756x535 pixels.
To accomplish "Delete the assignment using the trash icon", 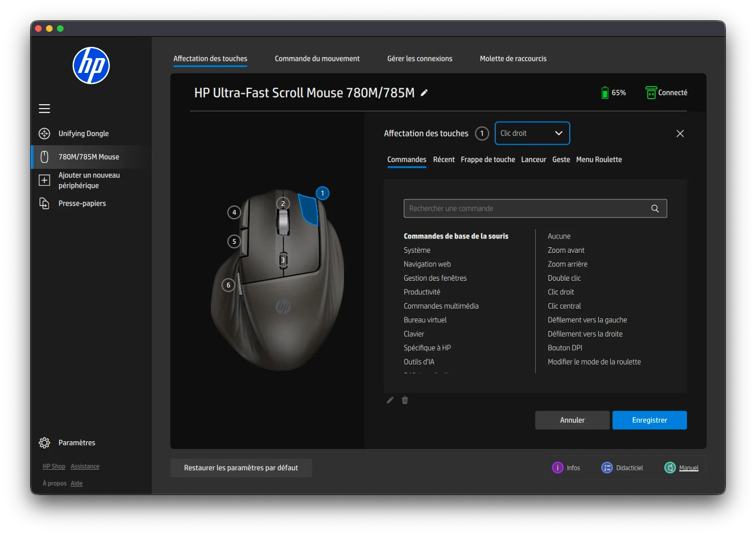I will (x=405, y=400).
